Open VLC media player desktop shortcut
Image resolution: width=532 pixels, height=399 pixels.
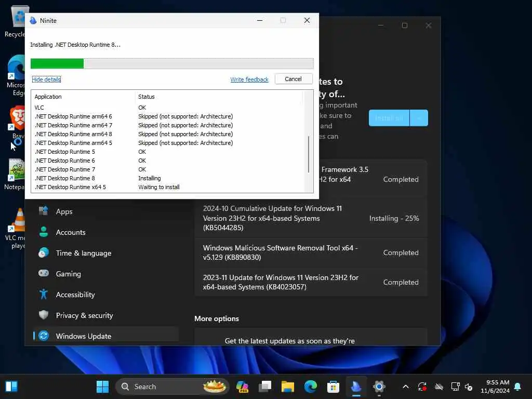(x=16, y=229)
